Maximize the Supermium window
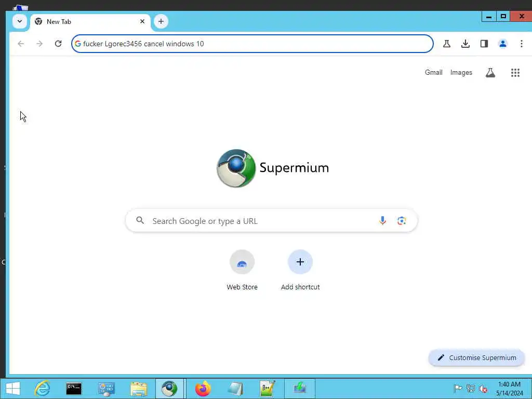Image resolution: width=532 pixels, height=399 pixels. (503, 16)
